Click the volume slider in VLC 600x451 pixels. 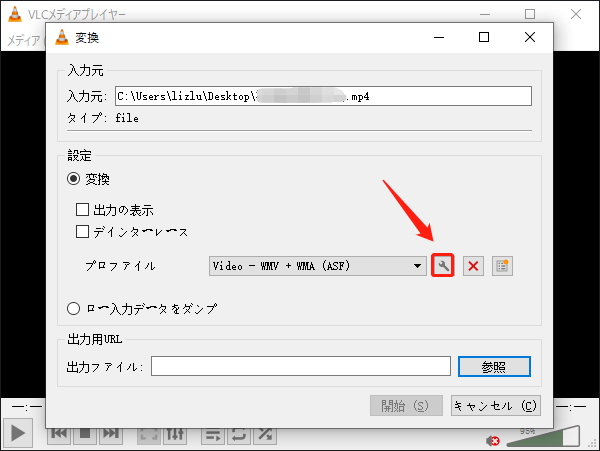pos(543,437)
